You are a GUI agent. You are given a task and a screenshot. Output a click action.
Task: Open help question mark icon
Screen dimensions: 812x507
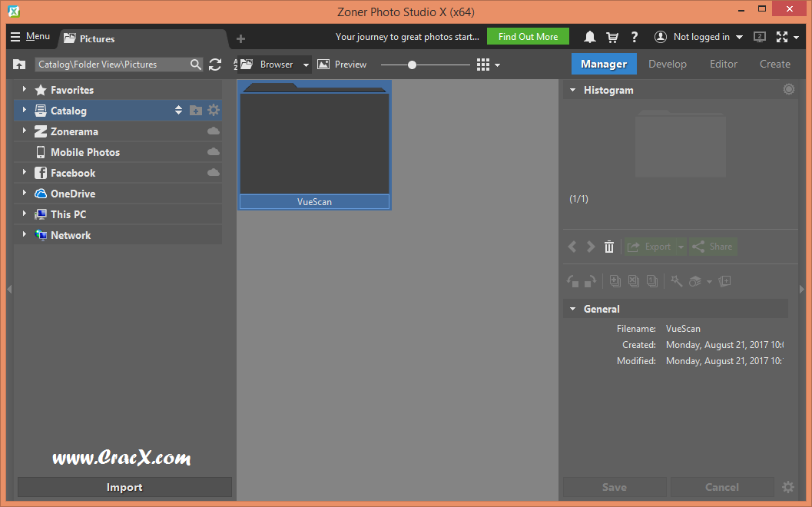[x=635, y=37]
